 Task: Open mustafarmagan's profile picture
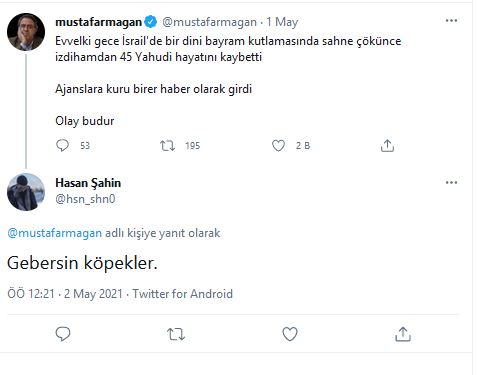tap(26, 32)
